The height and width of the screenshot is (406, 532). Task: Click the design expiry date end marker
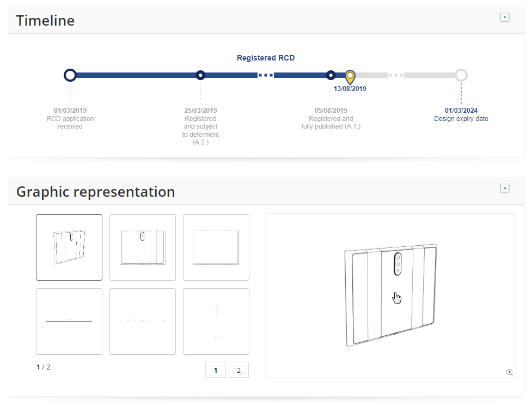pos(461,75)
